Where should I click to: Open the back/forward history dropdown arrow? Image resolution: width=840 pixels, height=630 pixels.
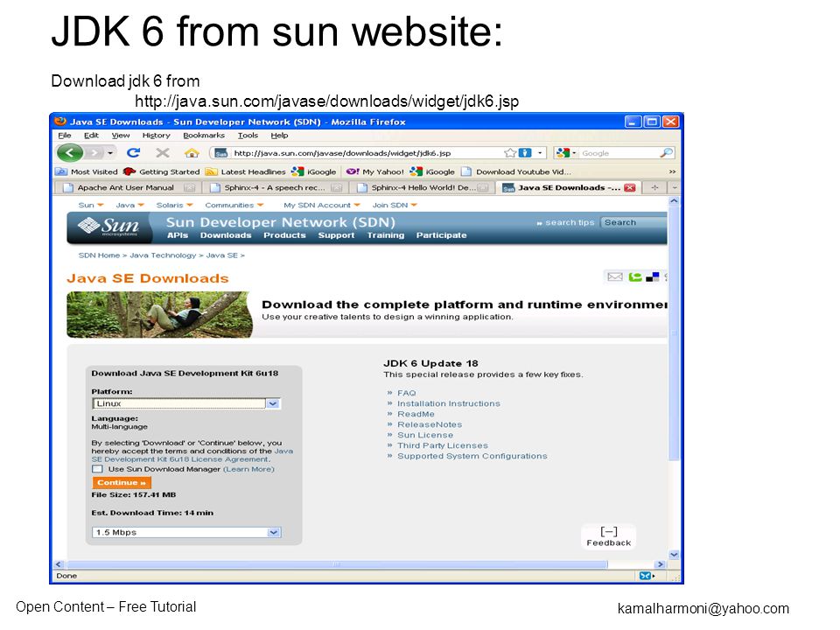(x=110, y=153)
